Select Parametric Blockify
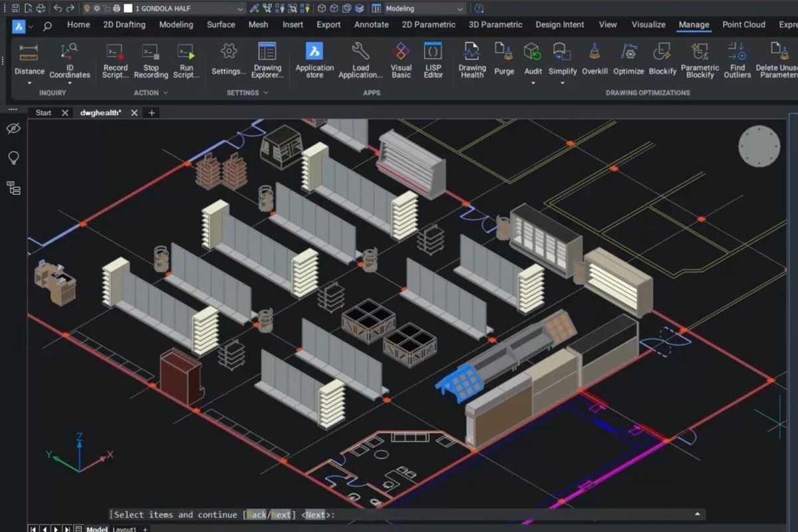The image size is (798, 532). 700,61
